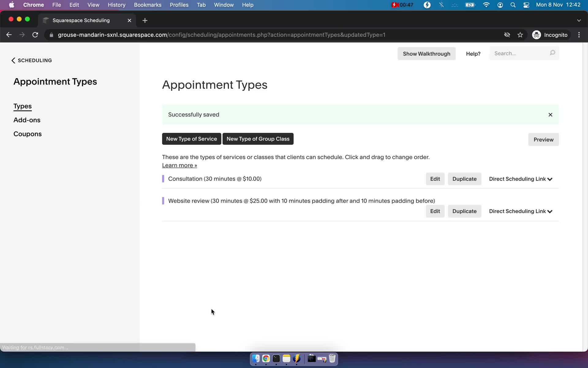Click the eye-slash tracking icon in the address bar
Screen dimensions: 588x368
click(507, 35)
